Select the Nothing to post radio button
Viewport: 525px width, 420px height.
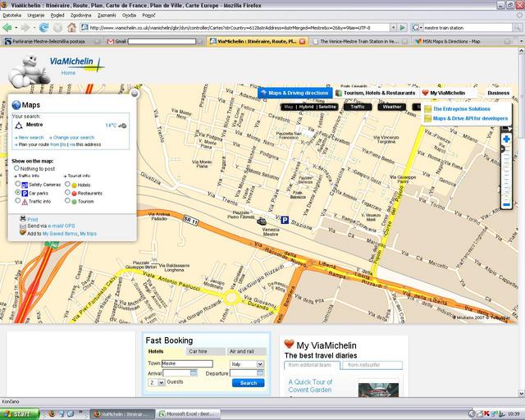(x=16, y=168)
